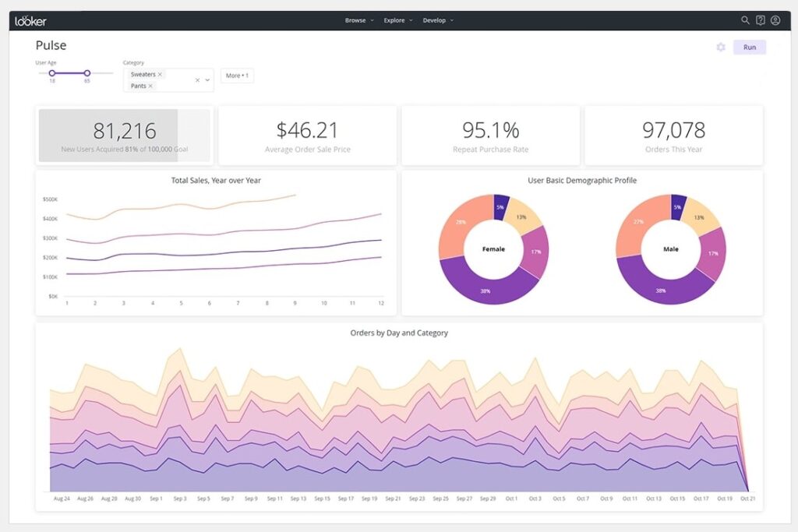Expand the Category filter dropdown arrow
Screen dimensions: 798x532
tap(207, 80)
